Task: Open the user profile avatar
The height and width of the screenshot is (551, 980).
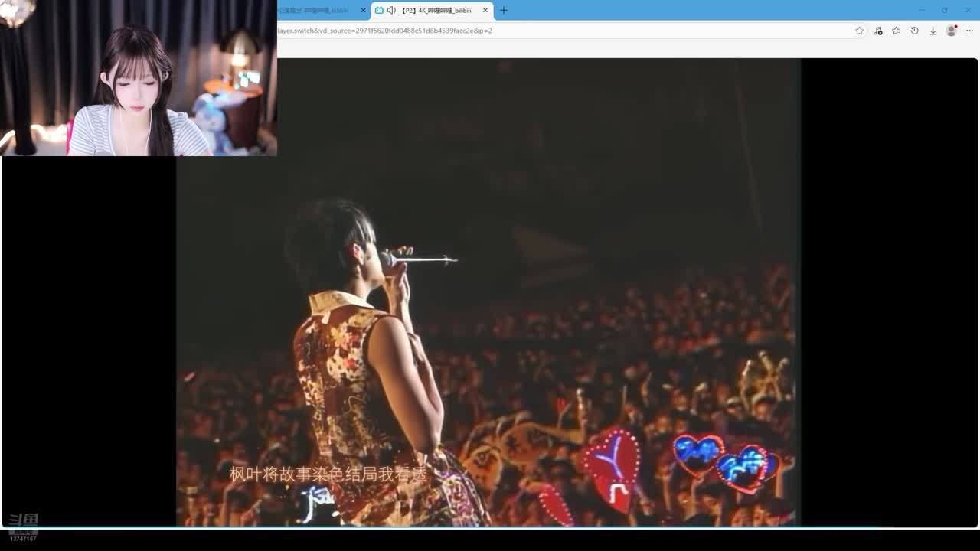Action: 951,31
